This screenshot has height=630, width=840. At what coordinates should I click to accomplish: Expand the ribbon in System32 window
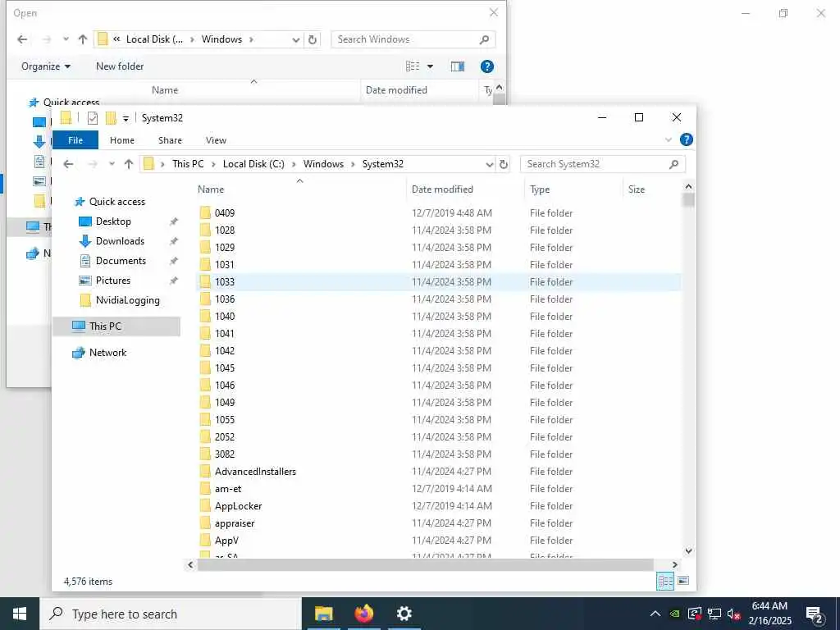669,139
